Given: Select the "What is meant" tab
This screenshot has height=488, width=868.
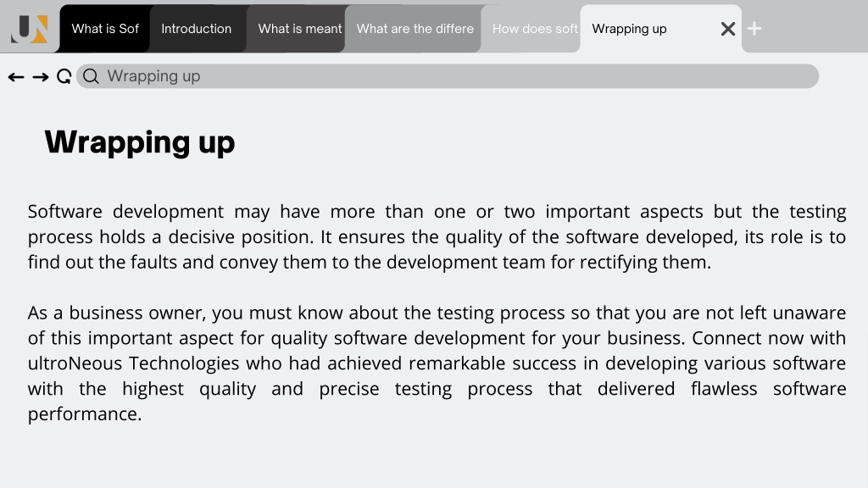Looking at the screenshot, I should pos(297,29).
